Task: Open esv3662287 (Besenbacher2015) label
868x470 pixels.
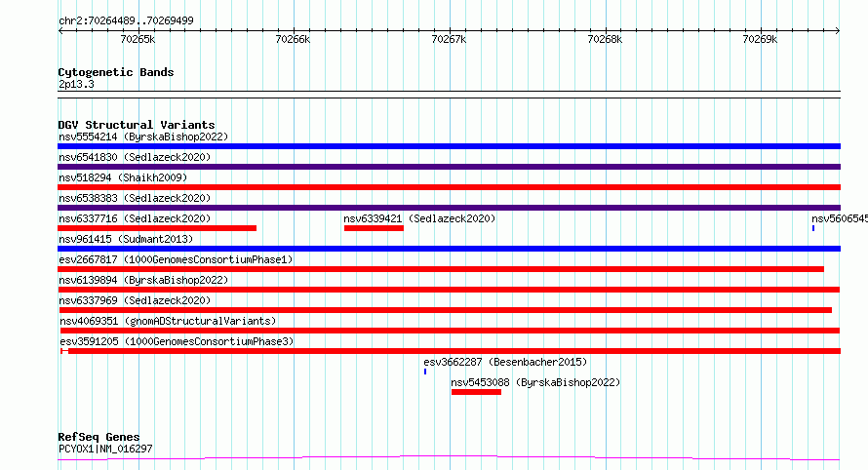Action: click(505, 362)
